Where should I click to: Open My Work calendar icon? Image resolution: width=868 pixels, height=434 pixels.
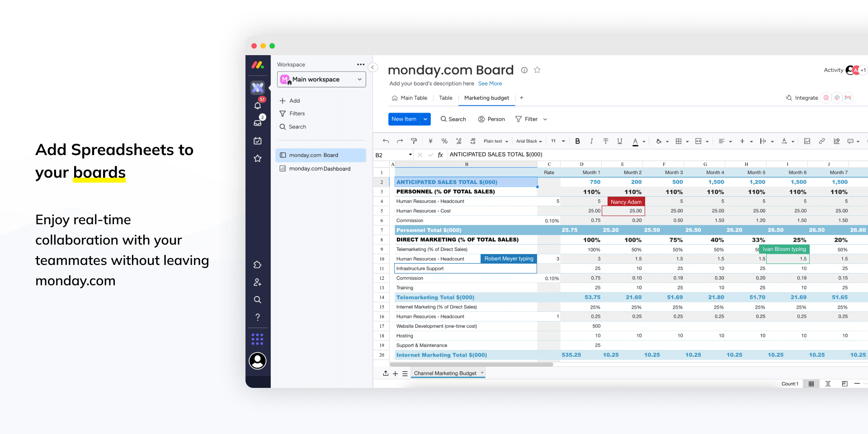coord(258,141)
